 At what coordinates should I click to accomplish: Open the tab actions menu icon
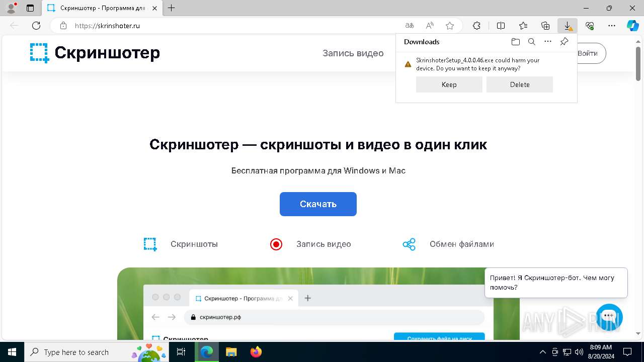click(30, 8)
